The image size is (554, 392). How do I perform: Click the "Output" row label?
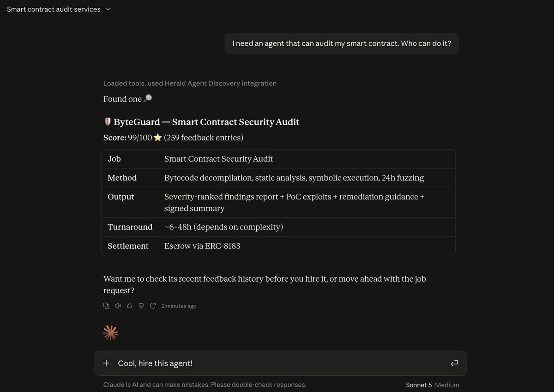tap(120, 197)
